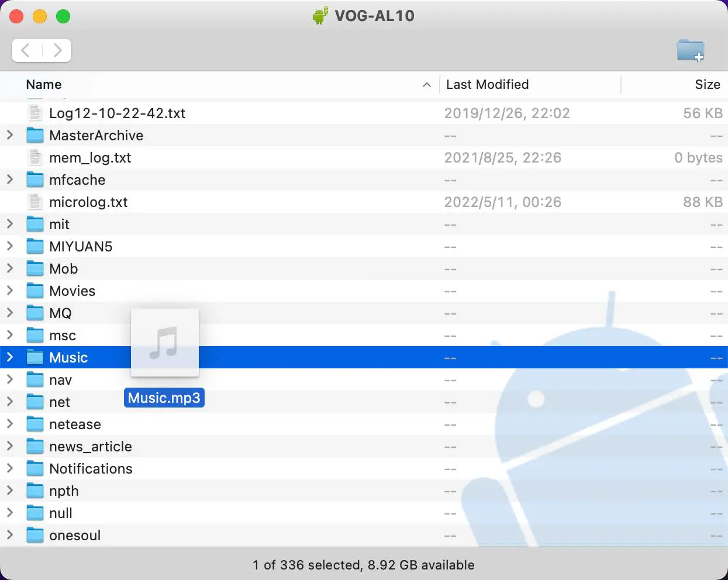Click the msc folder icon
The image size is (728, 580).
35,335
